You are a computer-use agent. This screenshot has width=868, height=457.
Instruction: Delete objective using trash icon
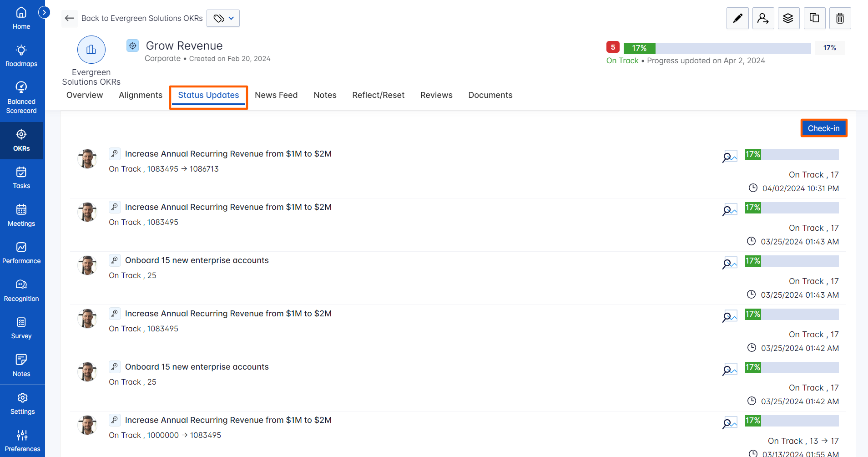tap(840, 18)
